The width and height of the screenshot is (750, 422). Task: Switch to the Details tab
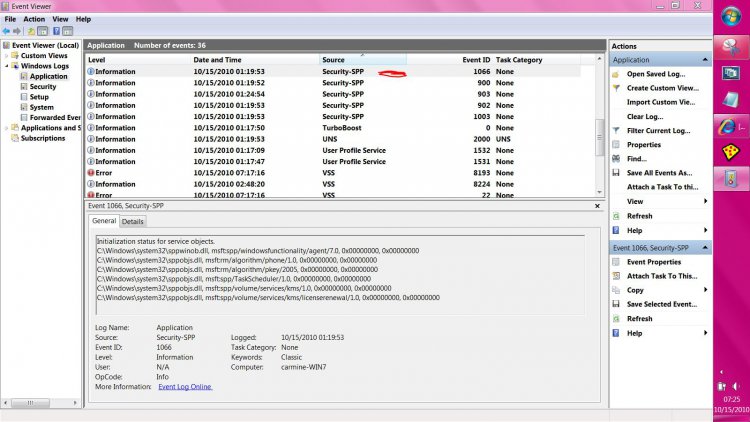[132, 222]
